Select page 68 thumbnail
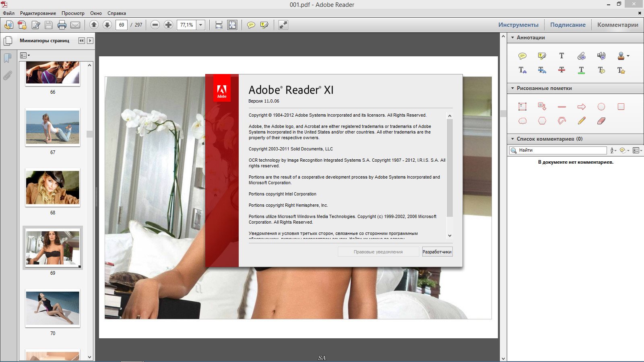 point(53,187)
